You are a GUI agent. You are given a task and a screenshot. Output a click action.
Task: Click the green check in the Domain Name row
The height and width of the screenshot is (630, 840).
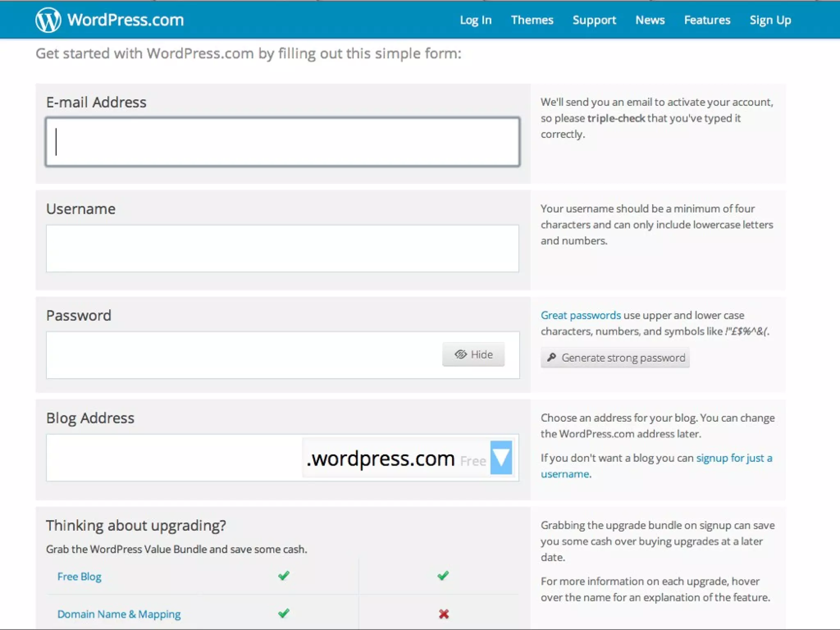[283, 614]
